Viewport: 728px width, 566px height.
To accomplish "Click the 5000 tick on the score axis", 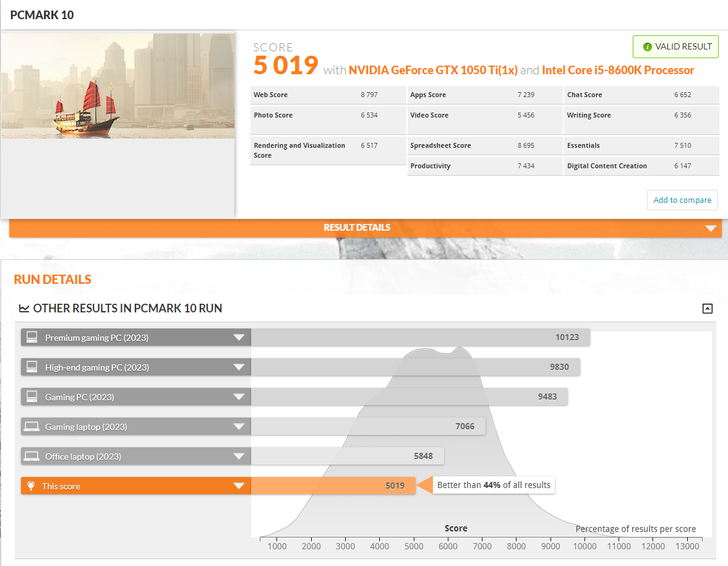I will tap(414, 546).
